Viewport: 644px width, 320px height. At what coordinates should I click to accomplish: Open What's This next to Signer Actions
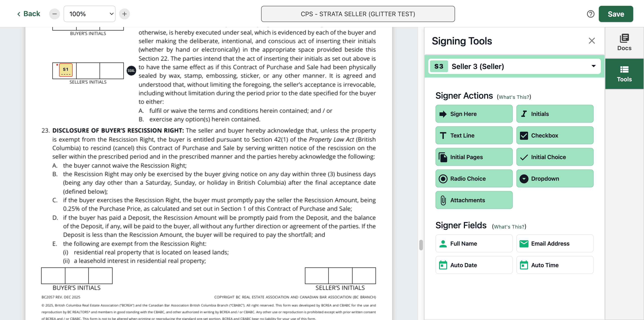pyautogui.click(x=514, y=97)
